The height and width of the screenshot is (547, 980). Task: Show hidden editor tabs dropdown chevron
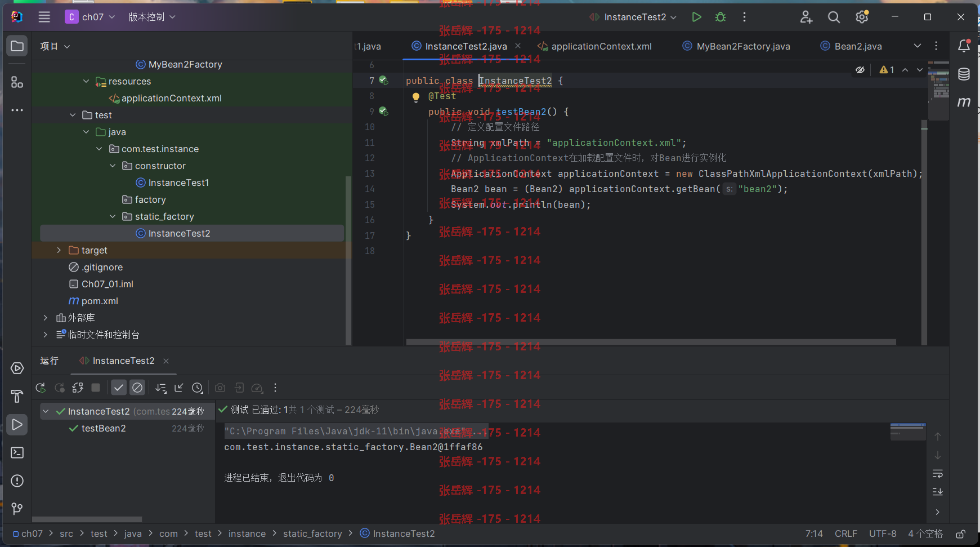tap(918, 46)
